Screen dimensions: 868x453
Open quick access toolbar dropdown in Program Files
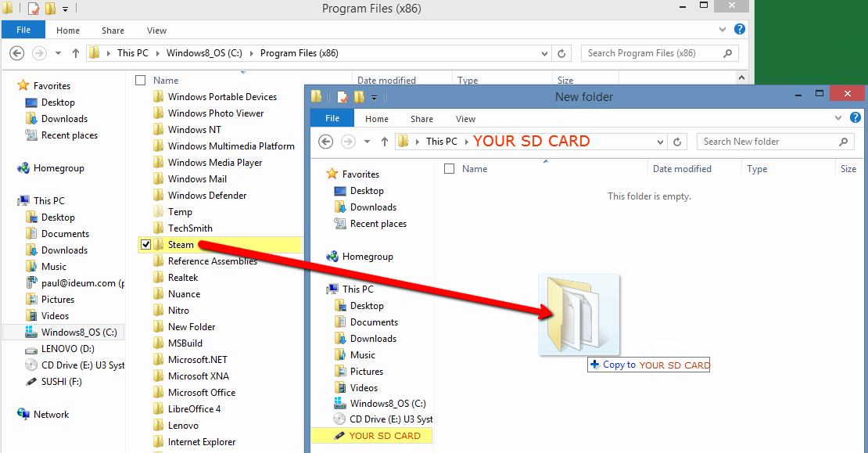(x=66, y=9)
